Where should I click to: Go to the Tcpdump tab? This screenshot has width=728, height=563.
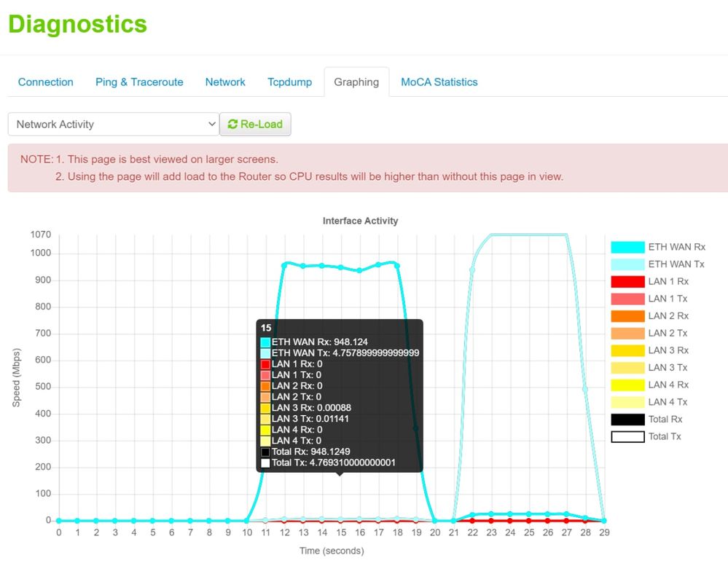coord(289,82)
